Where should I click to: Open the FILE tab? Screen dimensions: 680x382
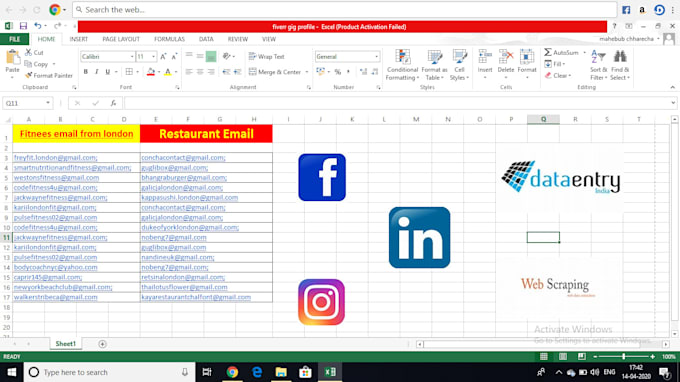point(14,39)
